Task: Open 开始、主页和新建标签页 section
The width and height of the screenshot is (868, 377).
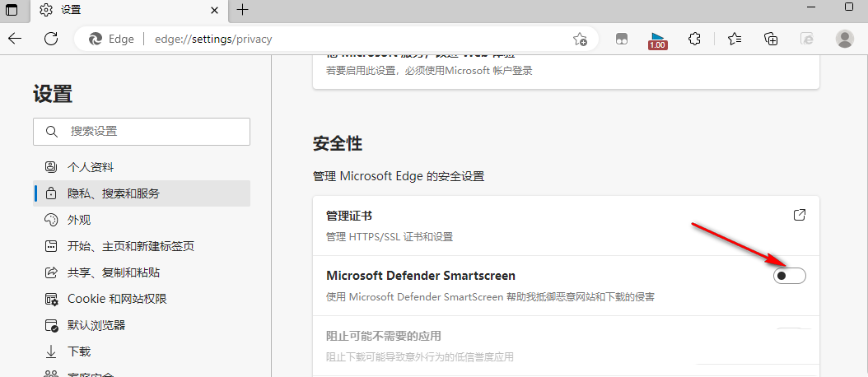Action: [x=142, y=246]
